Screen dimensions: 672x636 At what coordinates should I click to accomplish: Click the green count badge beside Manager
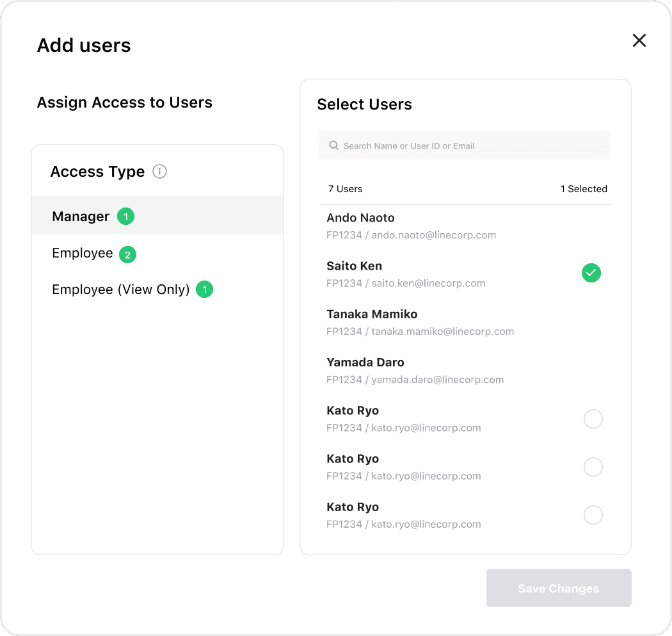point(125,216)
